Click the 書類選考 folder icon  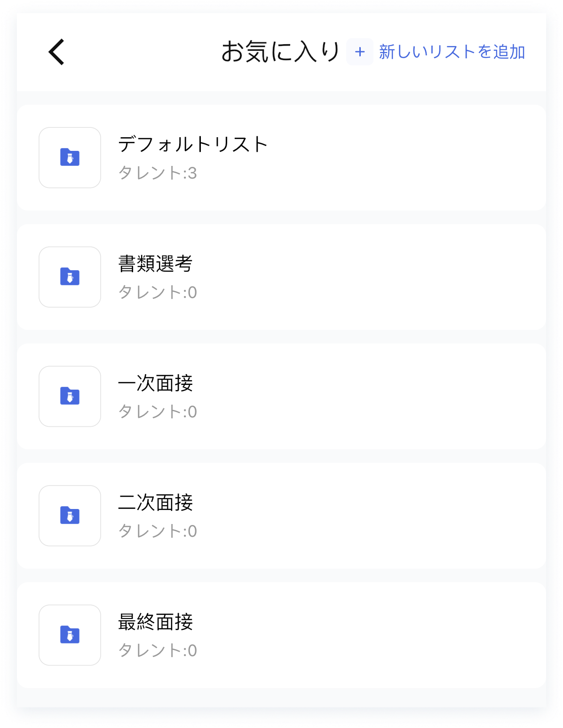pos(70,277)
